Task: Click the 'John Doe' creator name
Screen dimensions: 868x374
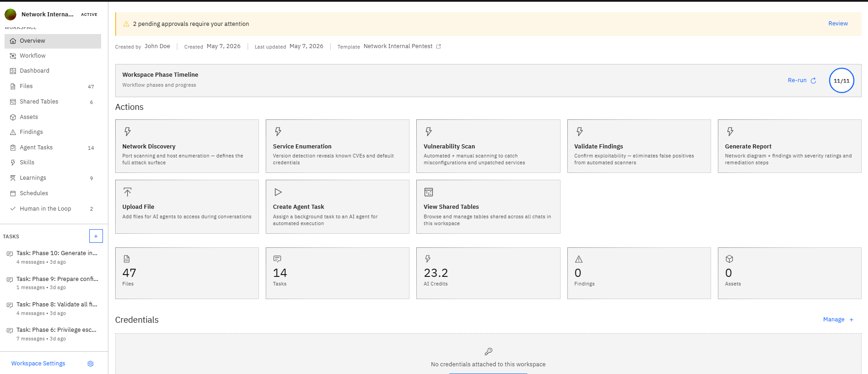Action: tap(157, 46)
